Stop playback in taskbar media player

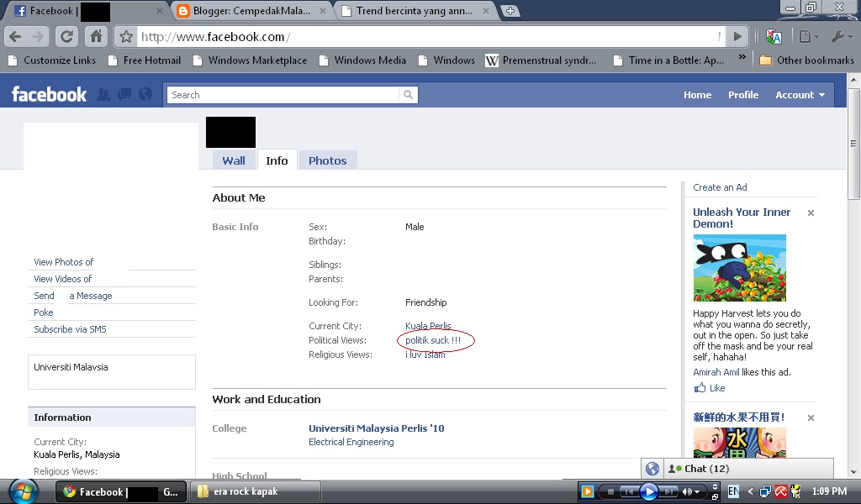coord(610,492)
